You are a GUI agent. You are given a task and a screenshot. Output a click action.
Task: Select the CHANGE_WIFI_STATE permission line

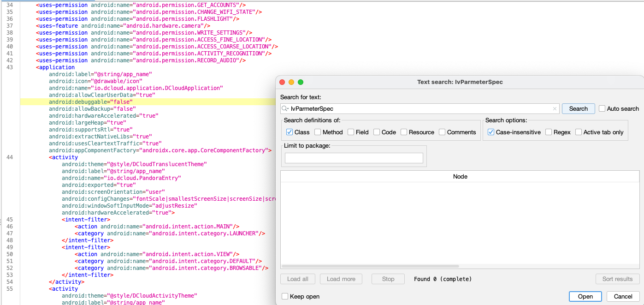149,12
